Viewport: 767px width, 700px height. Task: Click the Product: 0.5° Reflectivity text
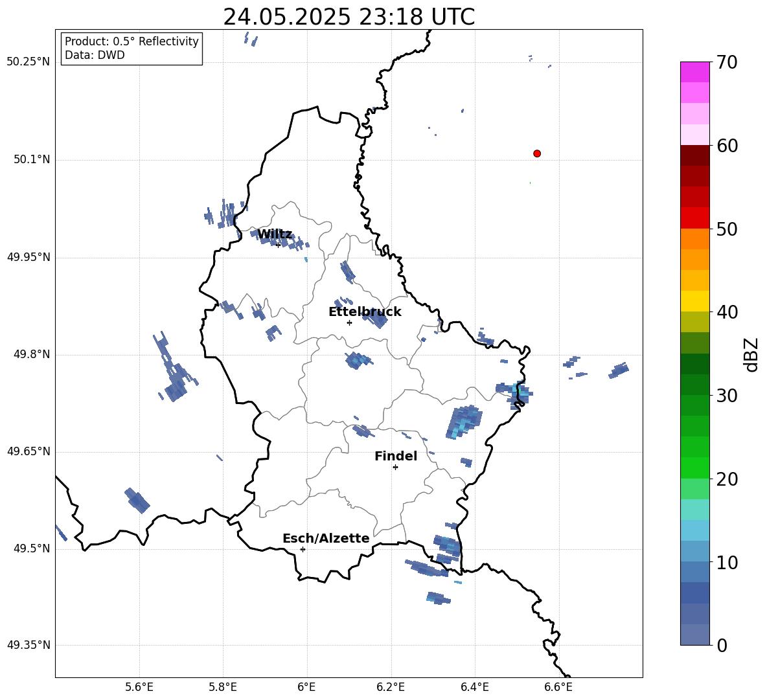point(132,41)
